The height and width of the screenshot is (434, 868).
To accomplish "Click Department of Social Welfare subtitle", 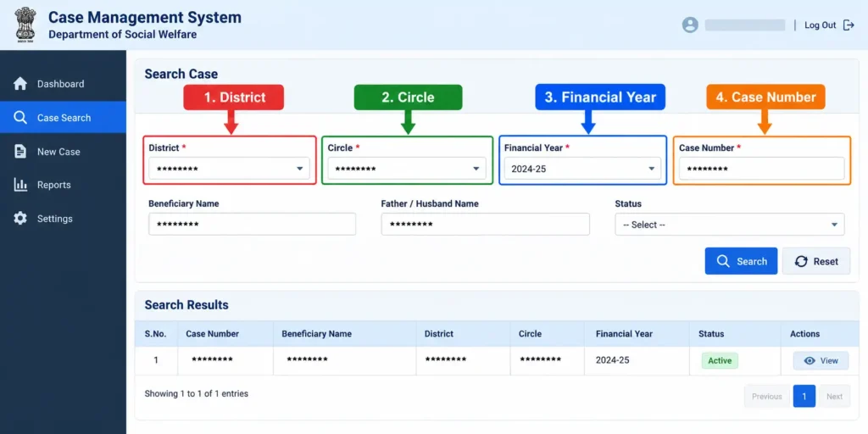I will (x=122, y=35).
